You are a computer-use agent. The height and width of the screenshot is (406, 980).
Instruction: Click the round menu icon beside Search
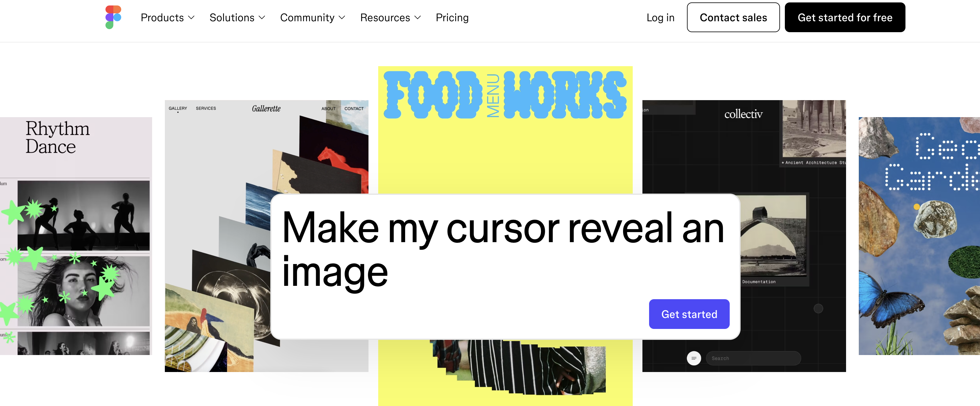[x=694, y=358]
